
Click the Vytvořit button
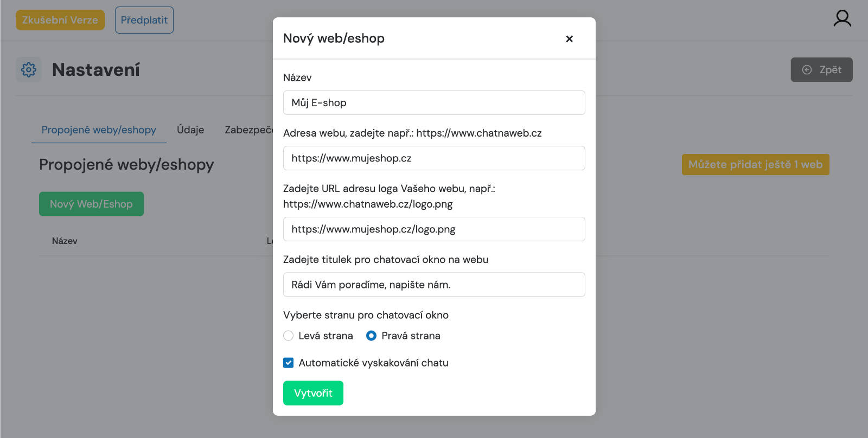click(313, 393)
